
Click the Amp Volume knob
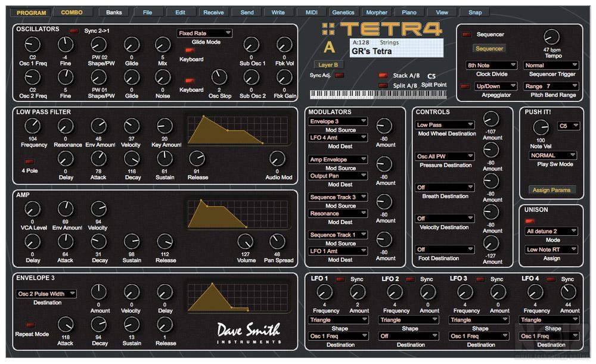[x=245, y=241]
